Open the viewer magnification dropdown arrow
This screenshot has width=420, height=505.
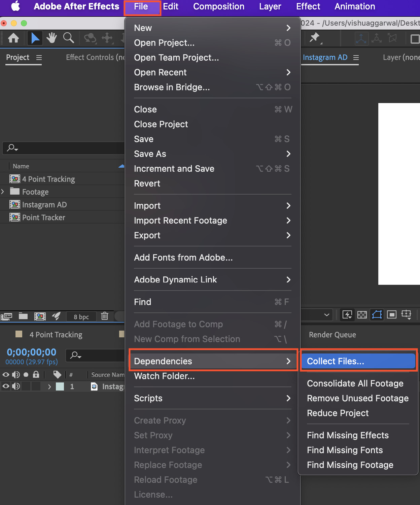click(326, 315)
